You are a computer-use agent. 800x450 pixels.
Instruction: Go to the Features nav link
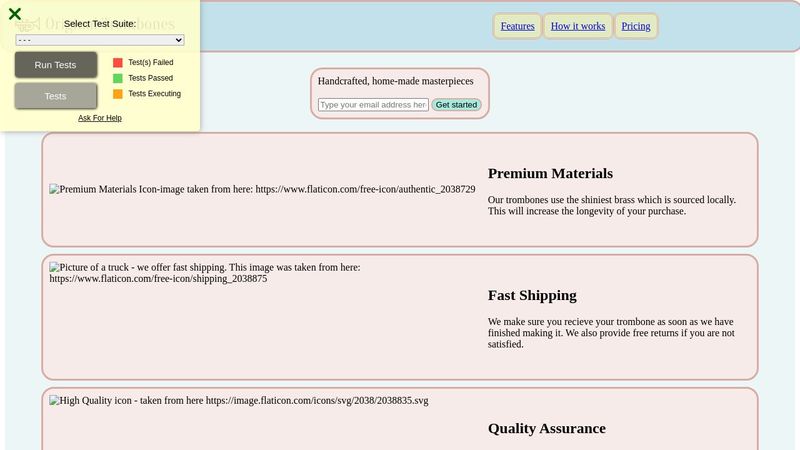tap(517, 26)
